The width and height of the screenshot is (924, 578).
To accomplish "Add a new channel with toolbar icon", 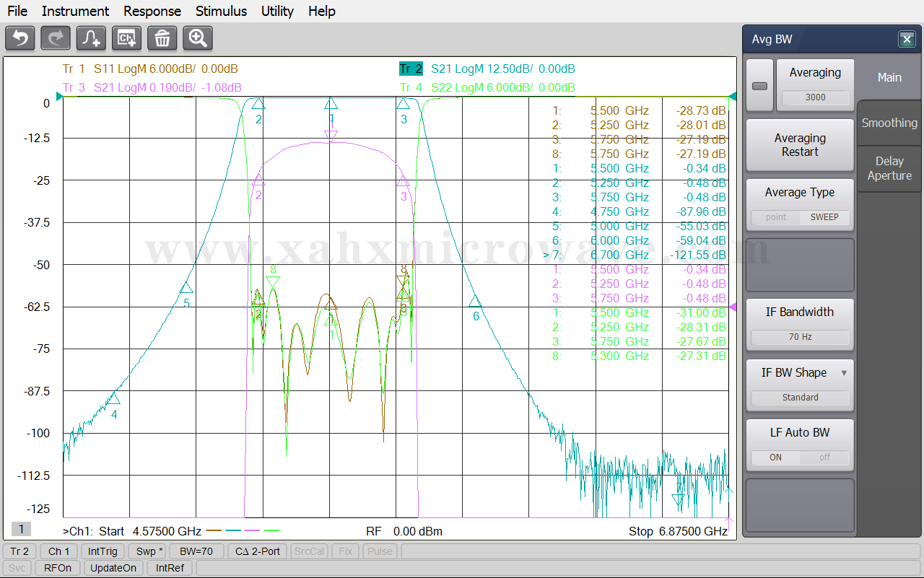I will 127,38.
